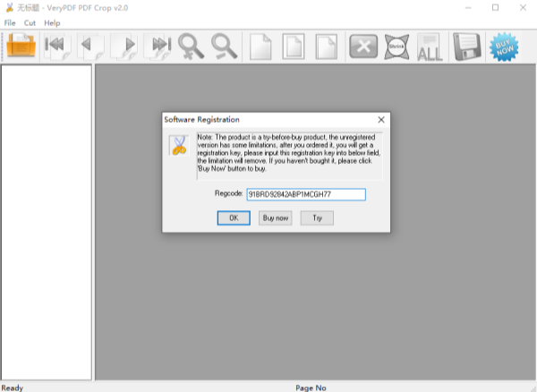Screen dimensions: 537x392
Task: Click into the Regcode input field
Action: [x=306, y=194]
